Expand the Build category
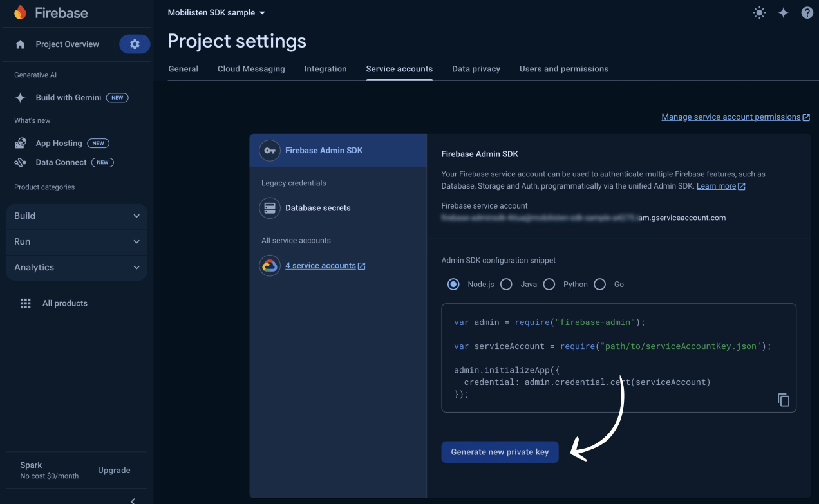The height and width of the screenshot is (504, 819). [x=76, y=216]
